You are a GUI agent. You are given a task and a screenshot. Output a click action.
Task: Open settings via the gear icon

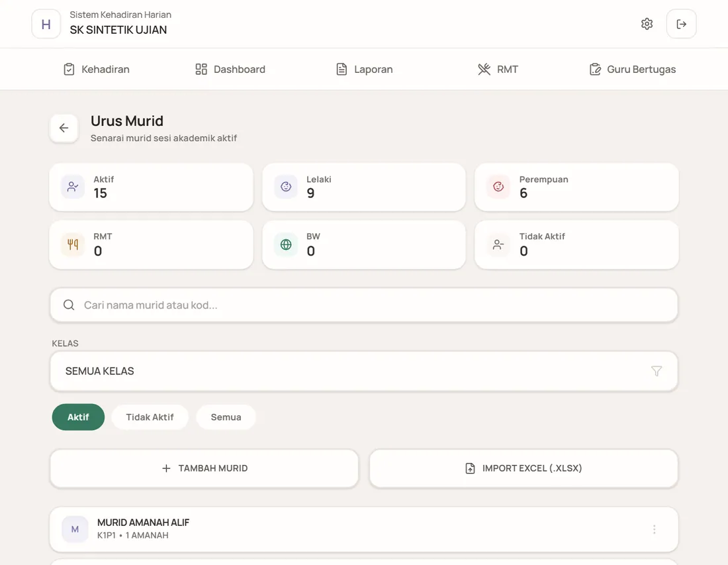click(647, 24)
